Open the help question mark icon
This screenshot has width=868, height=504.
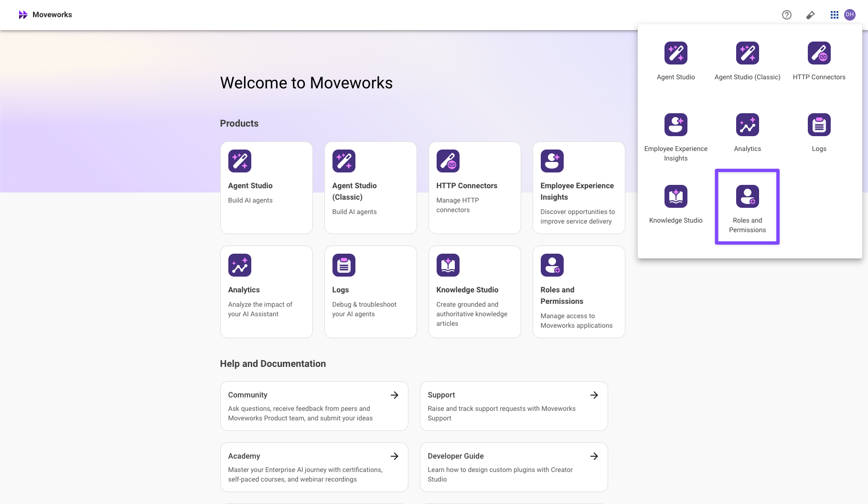tap(787, 15)
